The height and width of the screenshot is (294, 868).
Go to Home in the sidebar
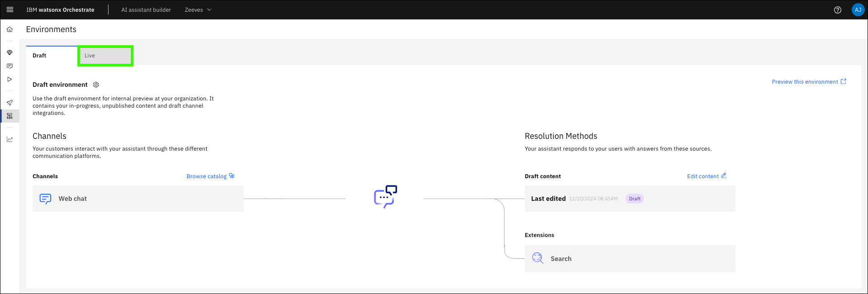point(9,29)
